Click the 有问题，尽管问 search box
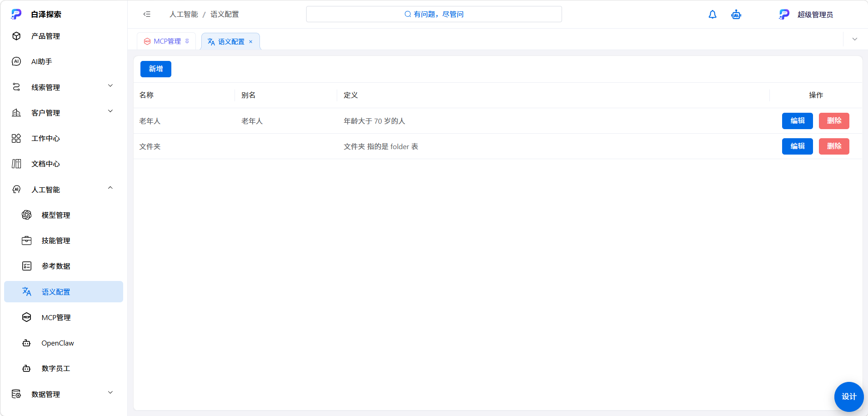868x416 pixels. tap(434, 14)
